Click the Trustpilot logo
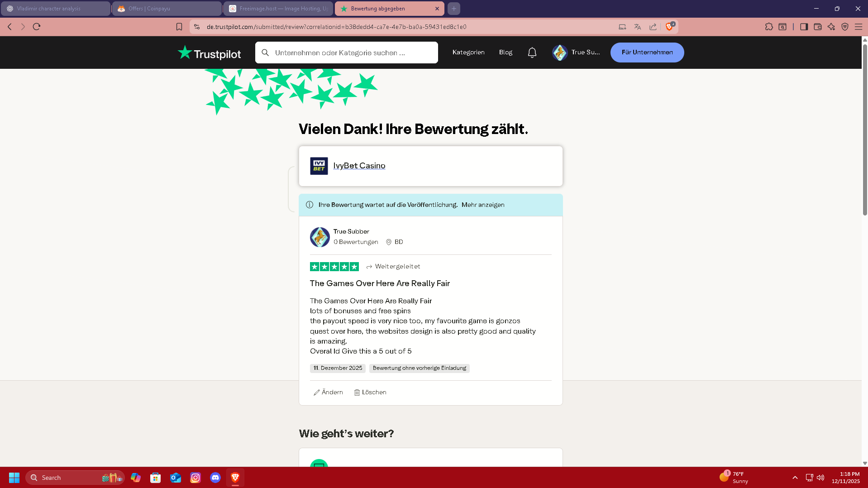868x488 pixels. (x=209, y=53)
